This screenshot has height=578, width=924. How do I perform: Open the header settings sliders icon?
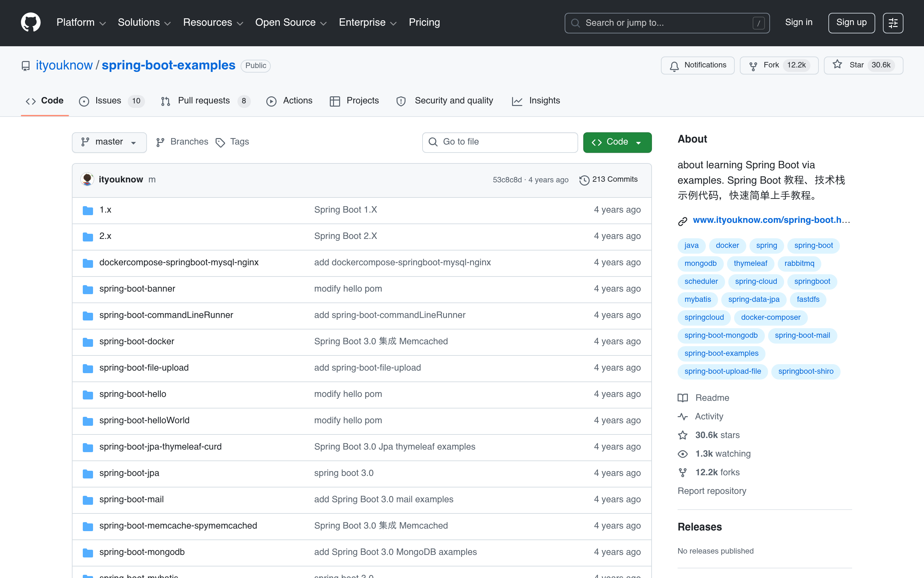click(x=893, y=23)
